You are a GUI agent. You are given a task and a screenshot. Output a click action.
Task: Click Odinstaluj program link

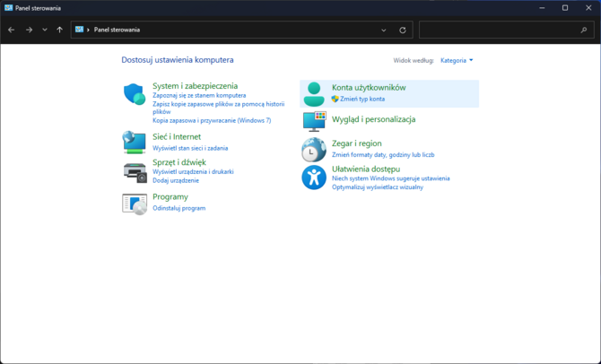click(x=179, y=208)
